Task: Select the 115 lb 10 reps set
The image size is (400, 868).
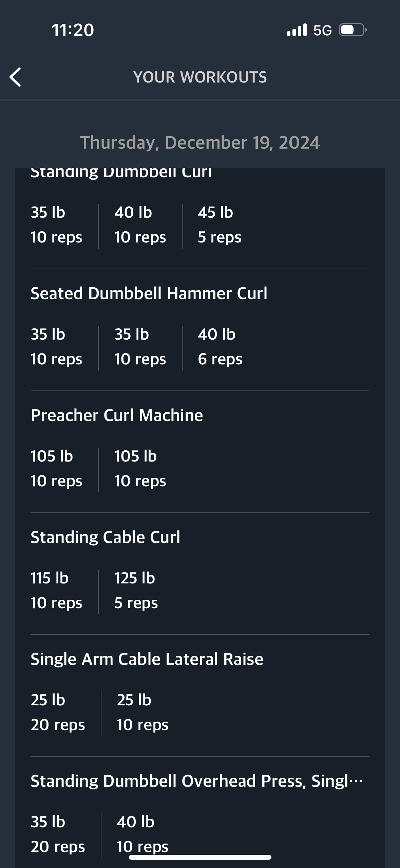Action: pos(56,591)
